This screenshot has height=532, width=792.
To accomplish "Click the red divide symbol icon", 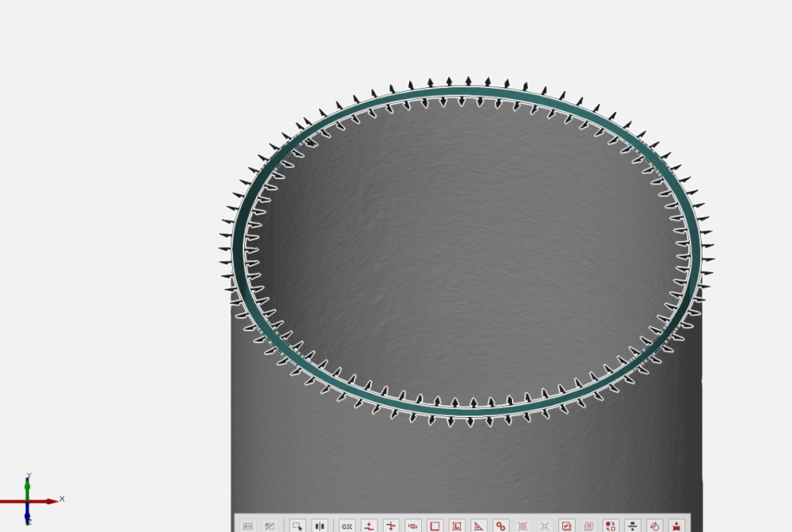I will pyautogui.click(x=632, y=524).
